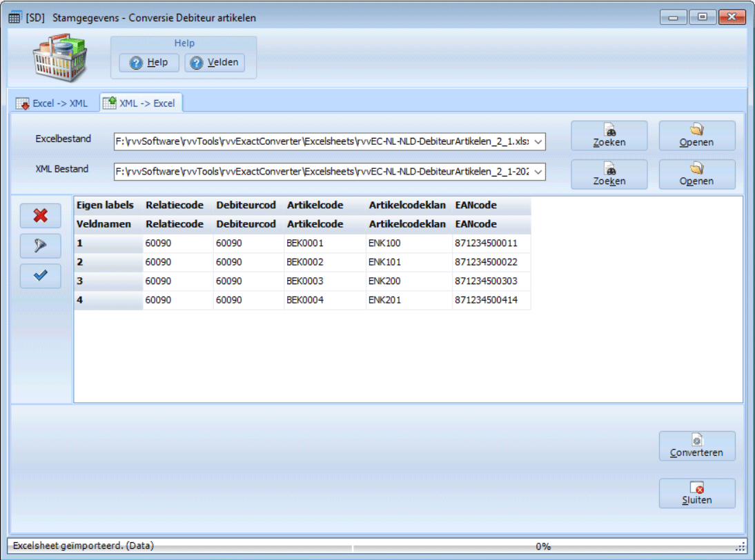Click EAN cell 871234500022
Image resolution: width=755 pixels, height=560 pixels.
tap(491, 262)
